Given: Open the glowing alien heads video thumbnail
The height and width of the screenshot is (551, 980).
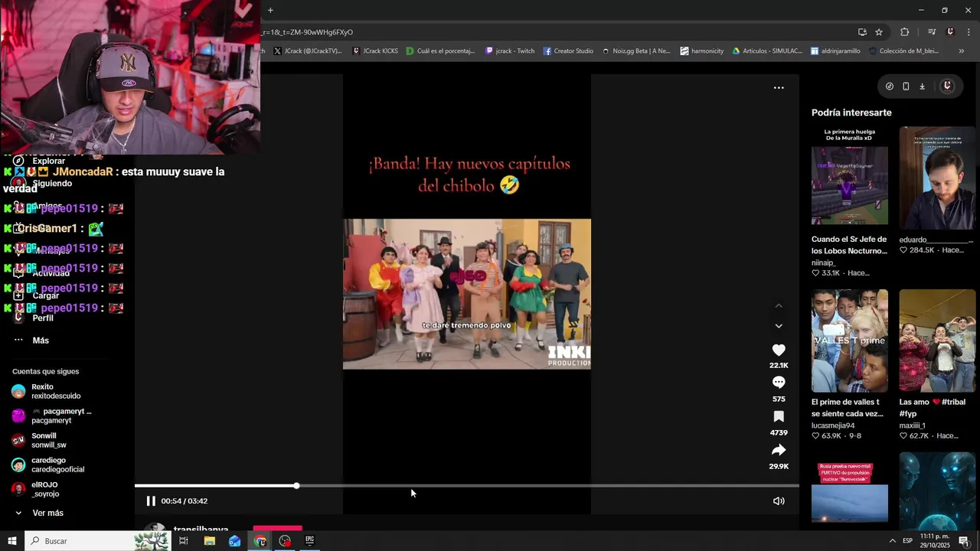Looking at the screenshot, I should point(937,491).
